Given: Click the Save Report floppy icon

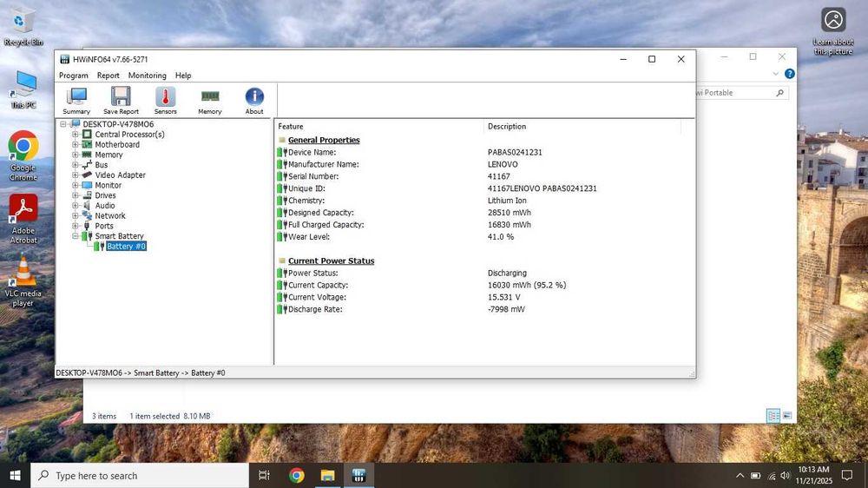Looking at the screenshot, I should 121,101.
